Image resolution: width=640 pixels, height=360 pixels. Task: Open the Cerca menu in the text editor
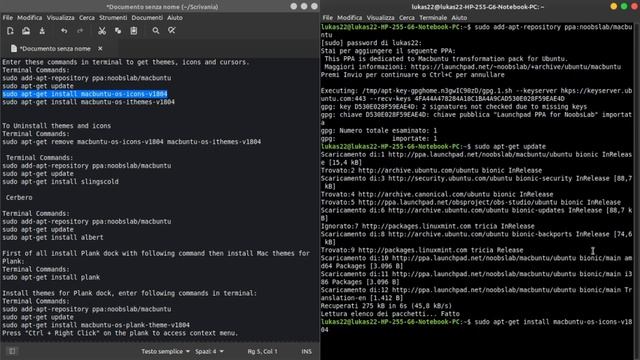87,18
